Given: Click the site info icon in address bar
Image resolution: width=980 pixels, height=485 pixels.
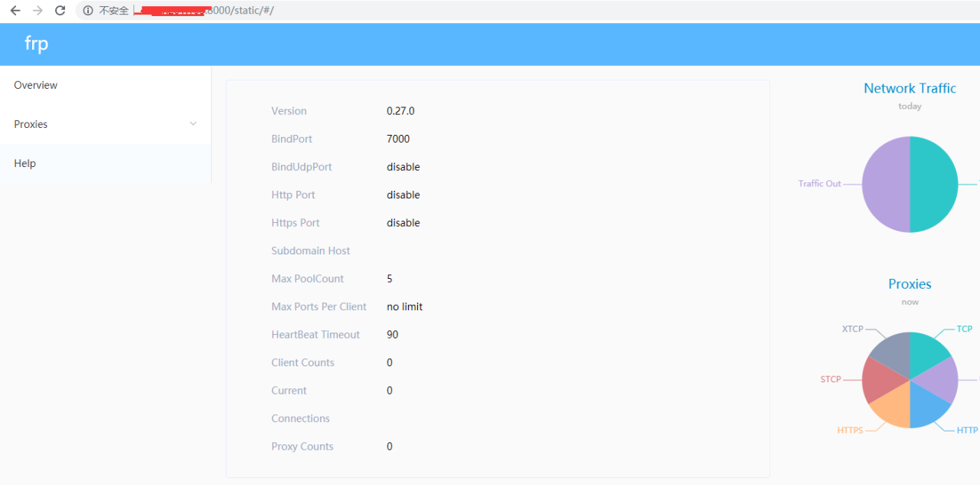Looking at the screenshot, I should pyautogui.click(x=88, y=11).
